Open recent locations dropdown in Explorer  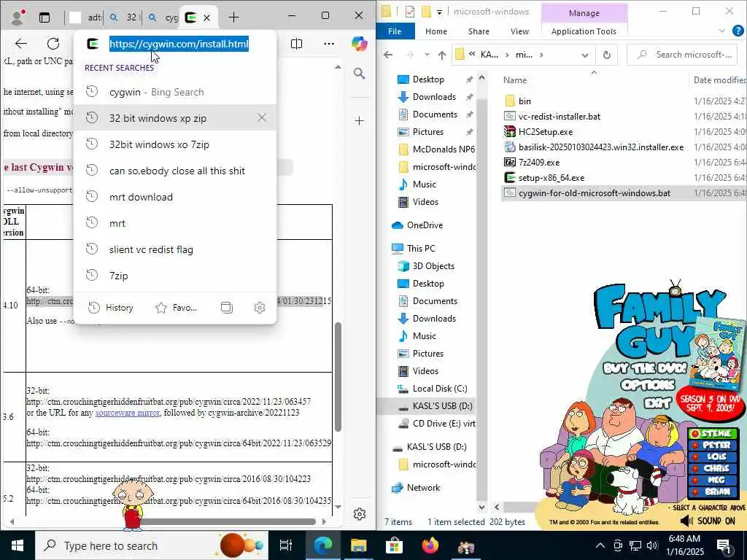[x=426, y=55]
